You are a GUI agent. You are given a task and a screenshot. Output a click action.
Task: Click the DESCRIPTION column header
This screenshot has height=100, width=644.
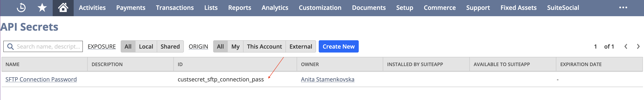pos(131,64)
